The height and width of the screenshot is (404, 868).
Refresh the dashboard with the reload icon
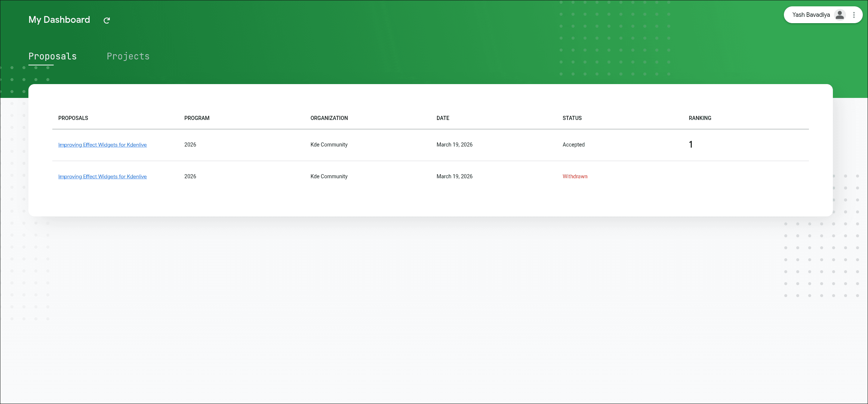click(x=107, y=20)
